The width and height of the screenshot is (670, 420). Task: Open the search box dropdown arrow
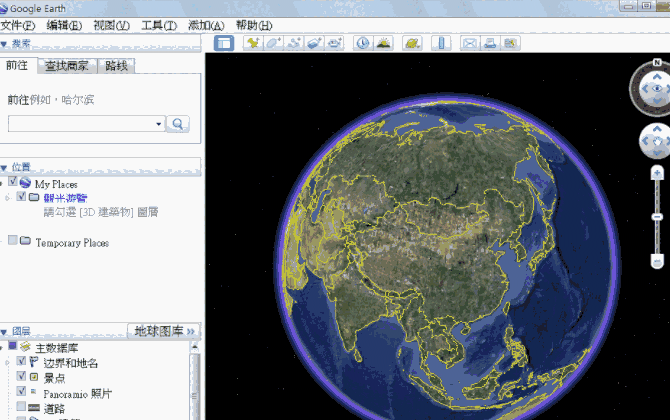158,124
